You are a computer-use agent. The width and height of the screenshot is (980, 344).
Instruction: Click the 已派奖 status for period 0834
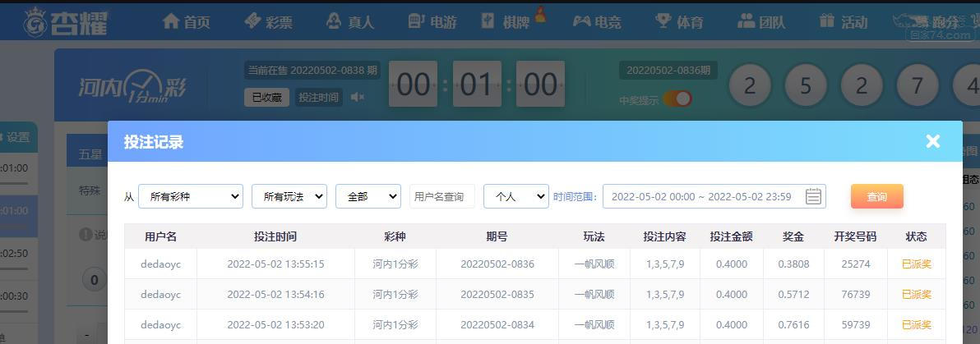(916, 324)
